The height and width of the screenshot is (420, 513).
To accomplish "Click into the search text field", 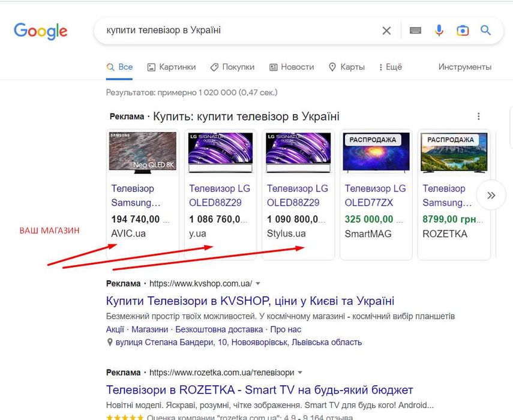I will click(240, 31).
